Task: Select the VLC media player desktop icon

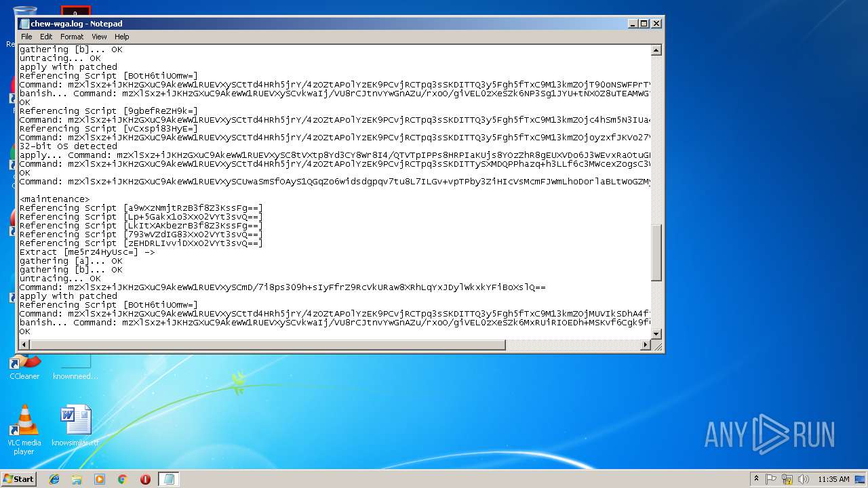Action: point(24,430)
